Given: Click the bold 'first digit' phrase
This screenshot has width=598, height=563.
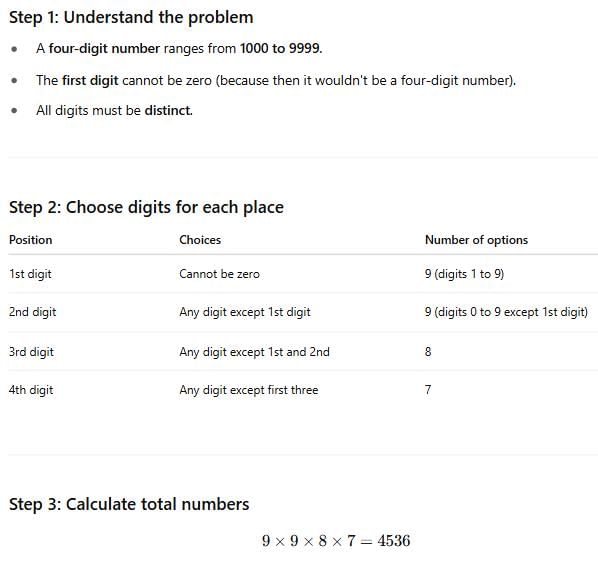Looking at the screenshot, I should point(90,81).
